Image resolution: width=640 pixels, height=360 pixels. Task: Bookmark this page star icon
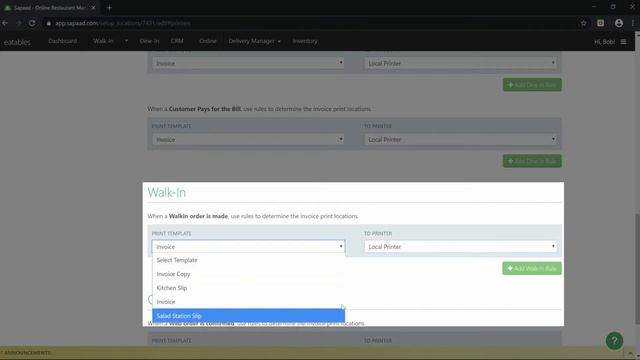pyautogui.click(x=584, y=23)
